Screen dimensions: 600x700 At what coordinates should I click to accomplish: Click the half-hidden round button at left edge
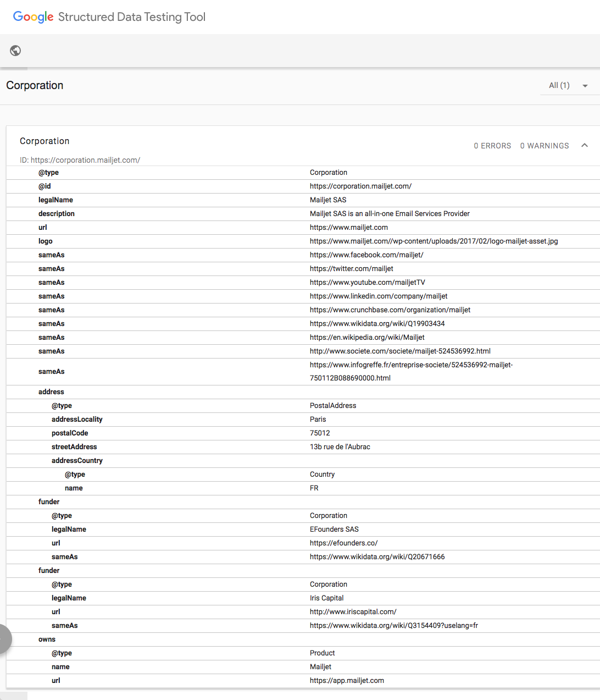click(x=5, y=639)
